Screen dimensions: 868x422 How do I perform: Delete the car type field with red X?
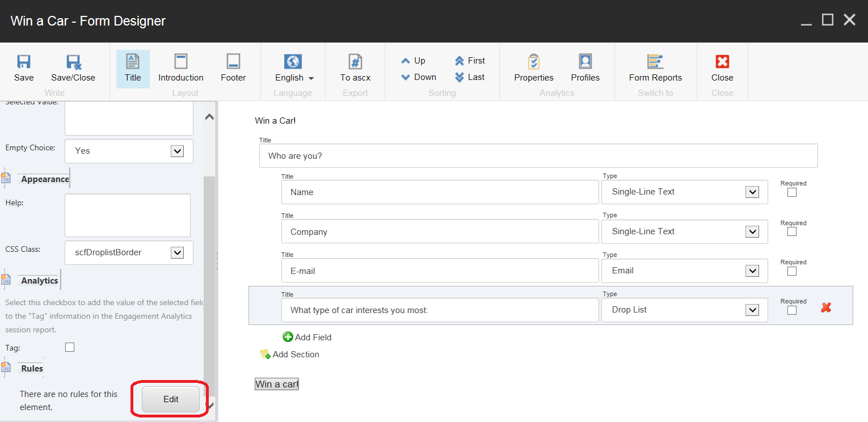pyautogui.click(x=826, y=307)
